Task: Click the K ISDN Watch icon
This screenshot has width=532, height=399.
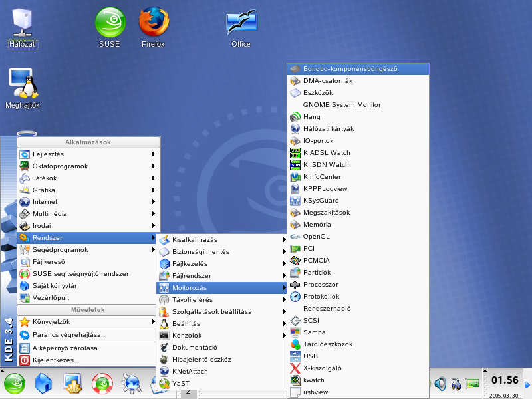Action: point(295,164)
